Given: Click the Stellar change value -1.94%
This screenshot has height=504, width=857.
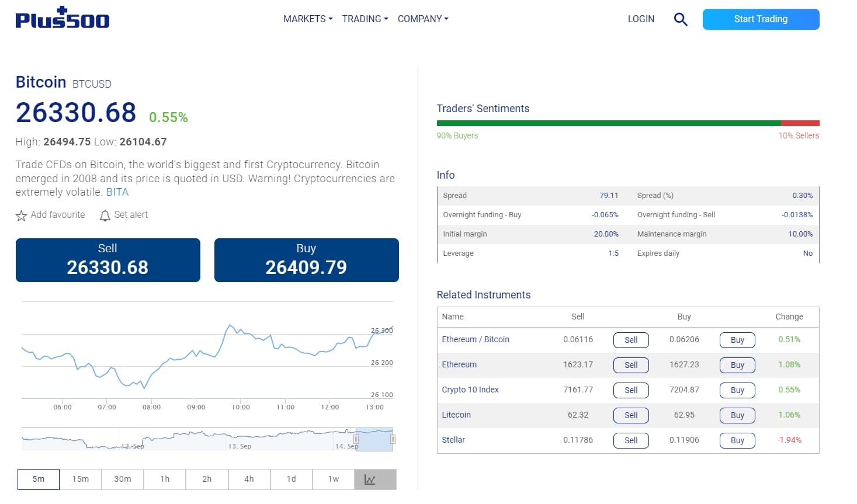Looking at the screenshot, I should (x=789, y=440).
